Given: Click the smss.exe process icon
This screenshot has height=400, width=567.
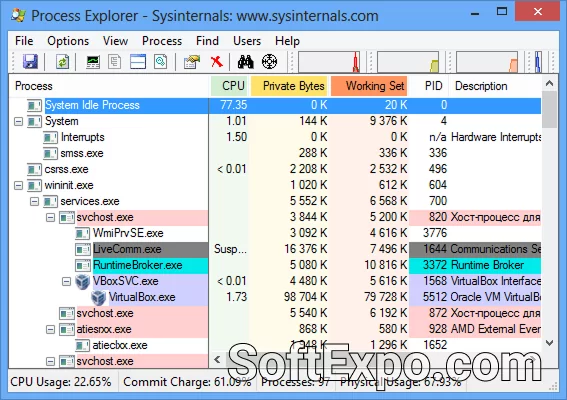Looking at the screenshot, I should click(x=50, y=153).
